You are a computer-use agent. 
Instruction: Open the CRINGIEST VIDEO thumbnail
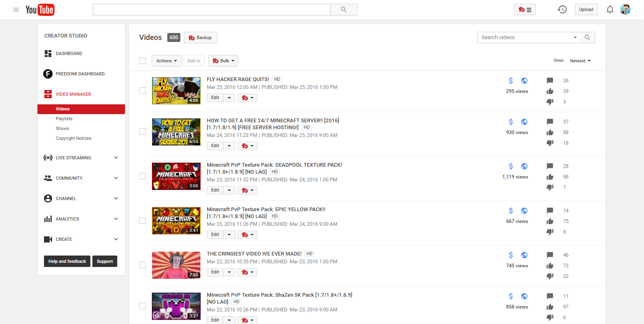[x=176, y=265]
